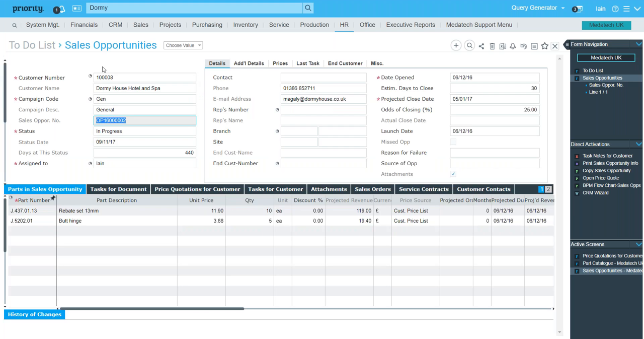
Task: Open the help question mark icon
Action: coord(615,9)
